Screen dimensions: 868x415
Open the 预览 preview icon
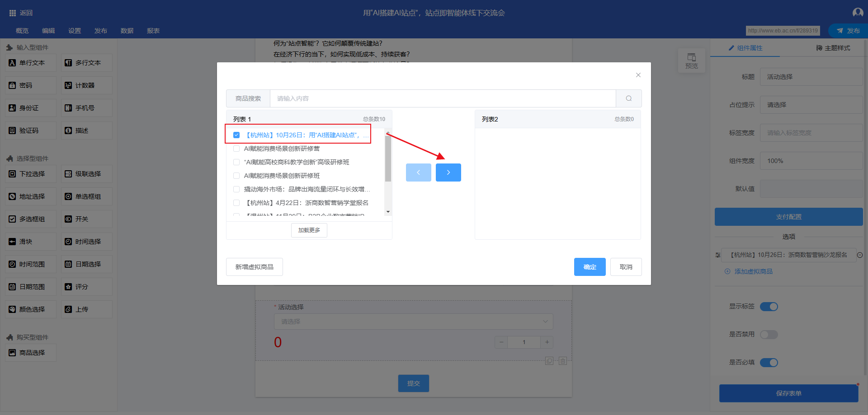click(x=691, y=60)
